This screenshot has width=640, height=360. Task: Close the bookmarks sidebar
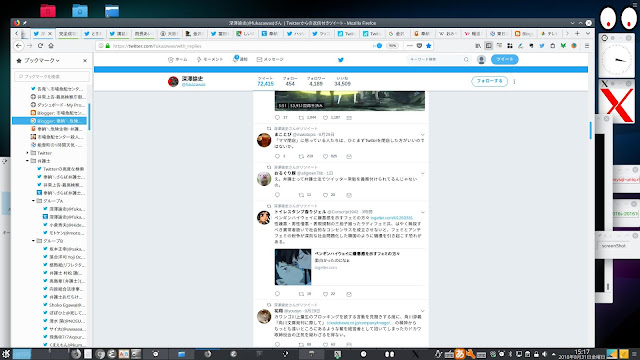point(85,60)
